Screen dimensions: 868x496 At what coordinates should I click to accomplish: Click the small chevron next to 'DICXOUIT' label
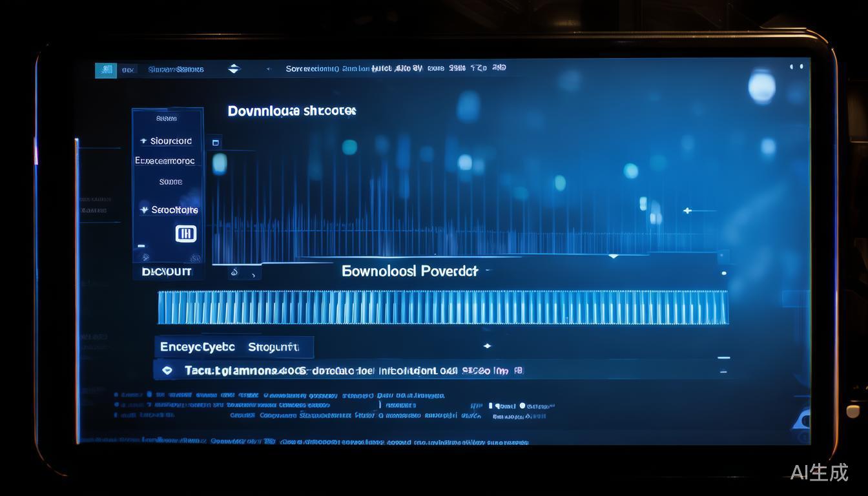pos(234,273)
